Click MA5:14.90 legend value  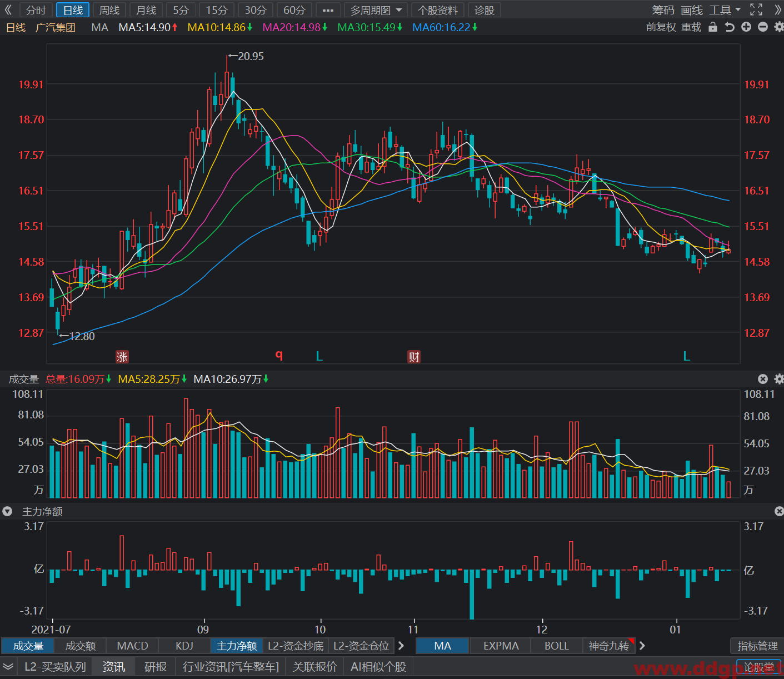148,27
